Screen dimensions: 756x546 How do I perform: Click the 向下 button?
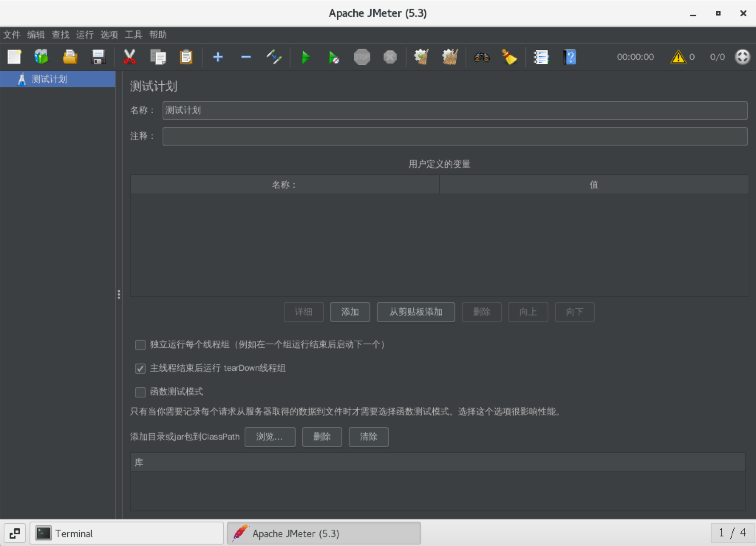(575, 312)
